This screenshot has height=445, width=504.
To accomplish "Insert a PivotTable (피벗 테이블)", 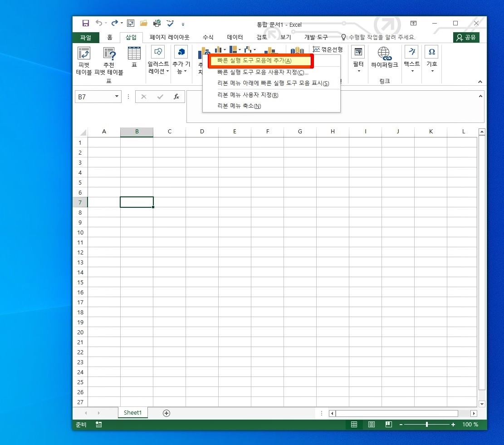I will [84, 61].
